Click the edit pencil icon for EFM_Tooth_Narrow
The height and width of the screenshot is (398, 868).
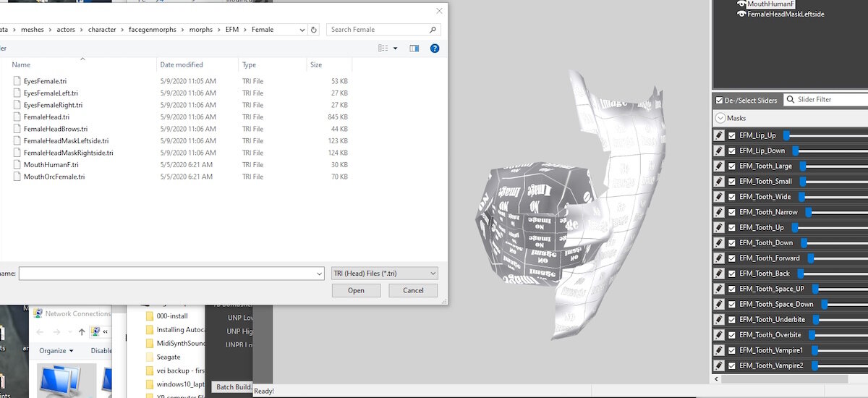719,212
